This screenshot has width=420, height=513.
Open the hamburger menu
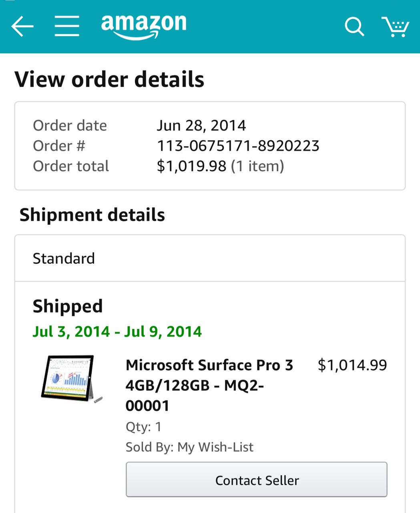pos(67,26)
